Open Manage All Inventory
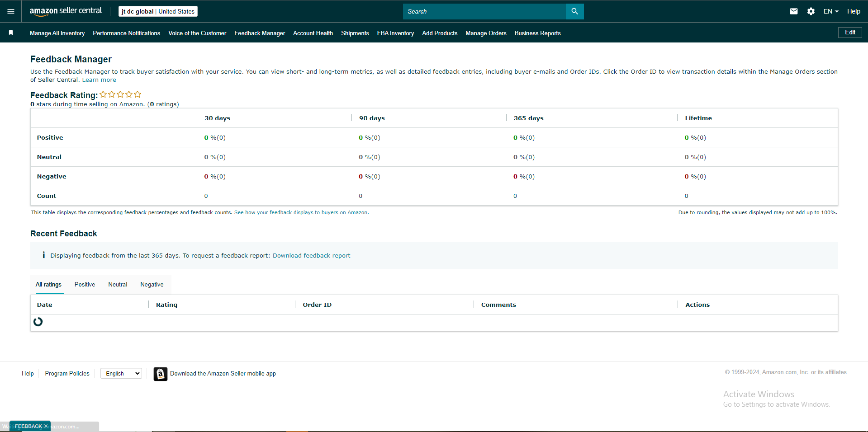Viewport: 868px width, 432px height. coord(57,33)
